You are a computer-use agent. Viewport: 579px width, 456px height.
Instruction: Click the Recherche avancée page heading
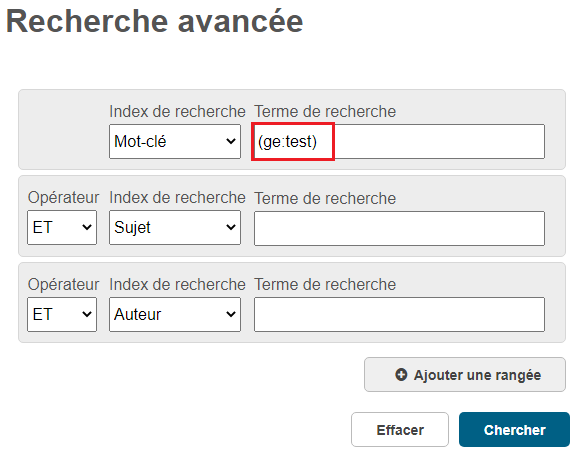(x=154, y=21)
